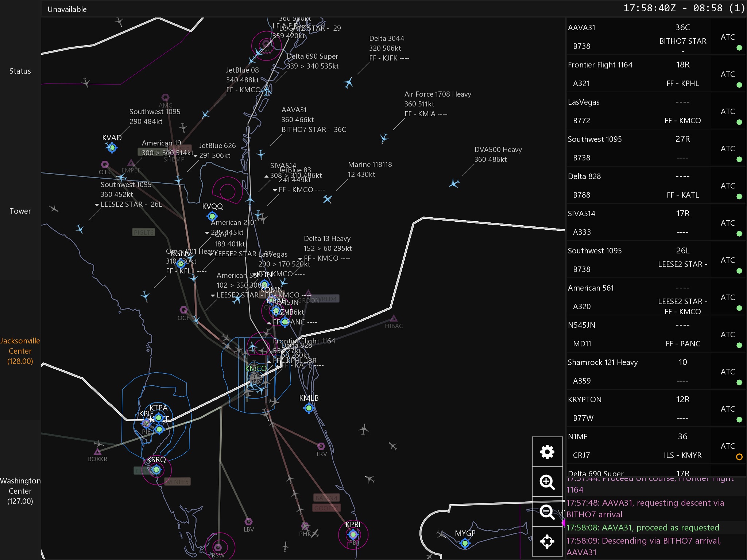This screenshot has height=560, width=747.
Task: Open the settings gear button
Action: pyautogui.click(x=547, y=452)
